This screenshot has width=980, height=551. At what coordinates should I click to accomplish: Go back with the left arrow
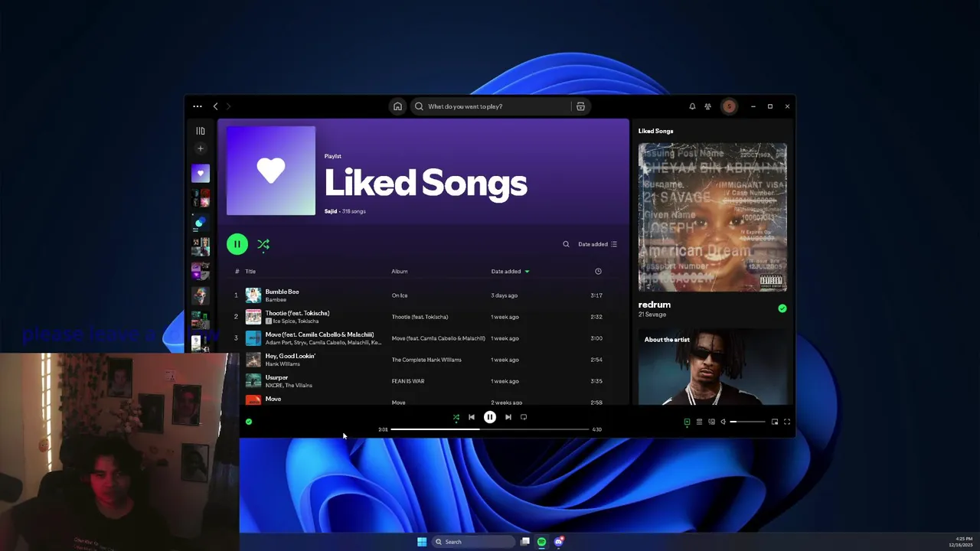click(216, 106)
